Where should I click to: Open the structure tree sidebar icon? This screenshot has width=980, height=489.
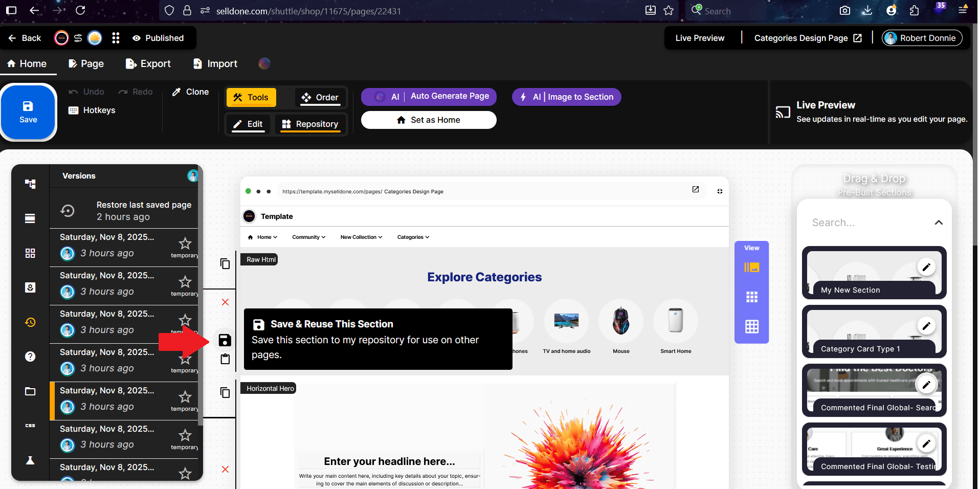coord(30,184)
